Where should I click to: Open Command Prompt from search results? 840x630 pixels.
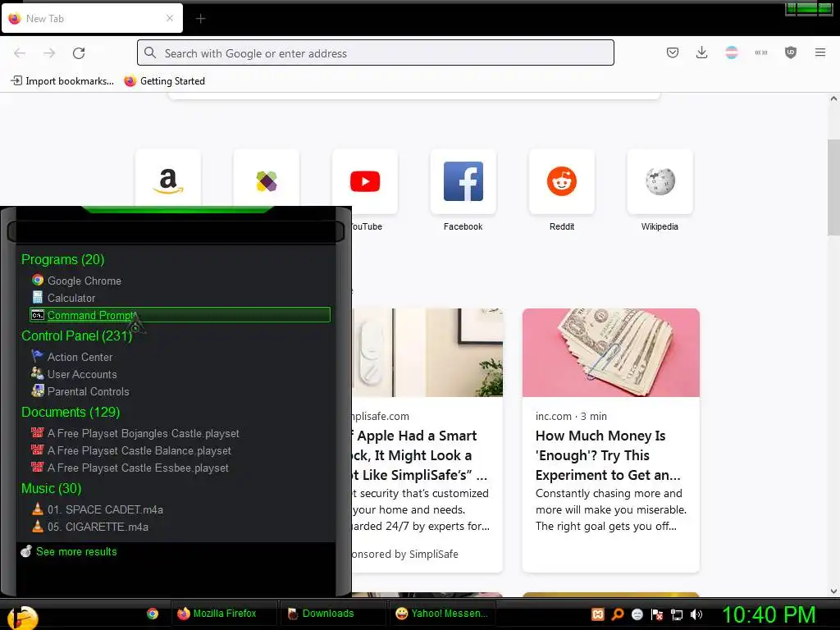click(180, 315)
